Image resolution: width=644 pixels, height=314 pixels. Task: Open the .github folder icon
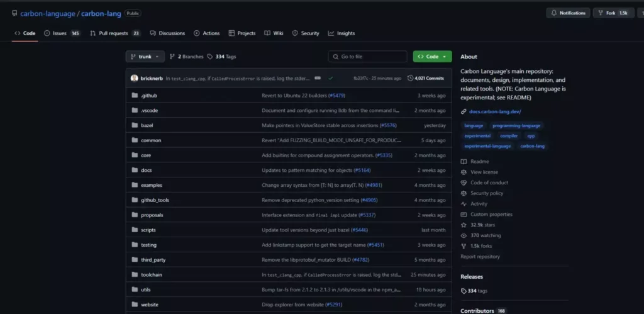pos(135,96)
